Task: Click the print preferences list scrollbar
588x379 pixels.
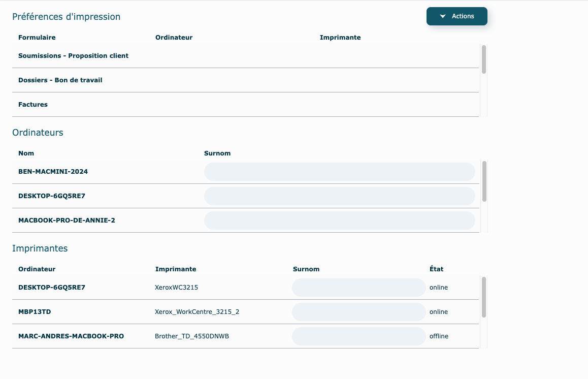Action: (484, 59)
